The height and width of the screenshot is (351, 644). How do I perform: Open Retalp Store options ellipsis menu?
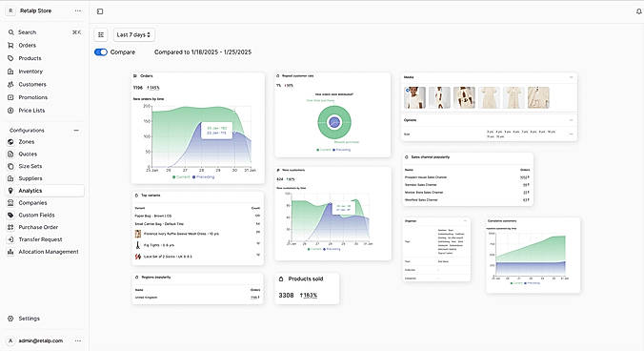(x=78, y=11)
